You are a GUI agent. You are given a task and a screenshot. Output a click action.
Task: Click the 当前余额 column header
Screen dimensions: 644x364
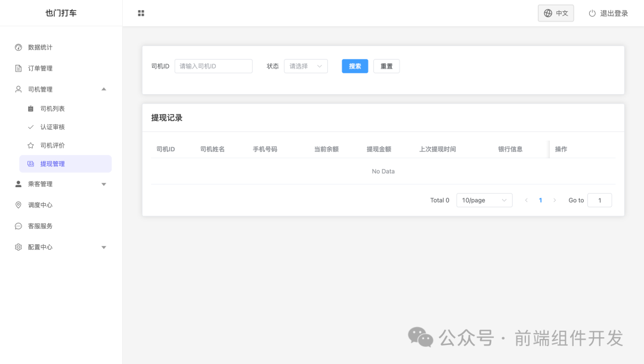[327, 149]
